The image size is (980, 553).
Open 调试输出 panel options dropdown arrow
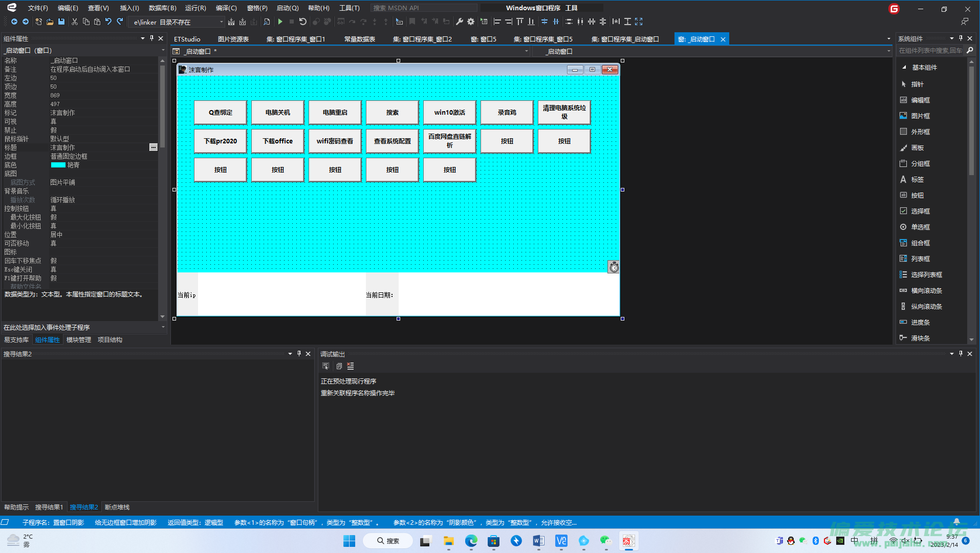[x=952, y=354]
